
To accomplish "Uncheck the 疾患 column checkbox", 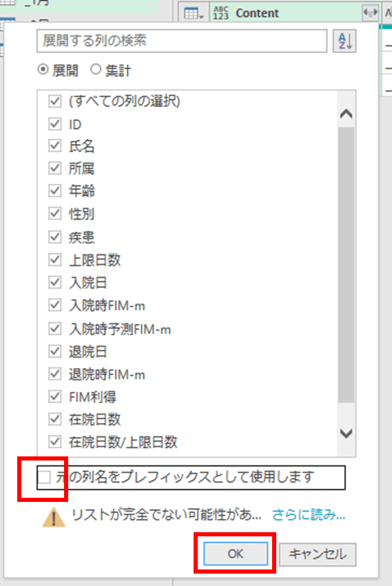I will click(x=55, y=237).
